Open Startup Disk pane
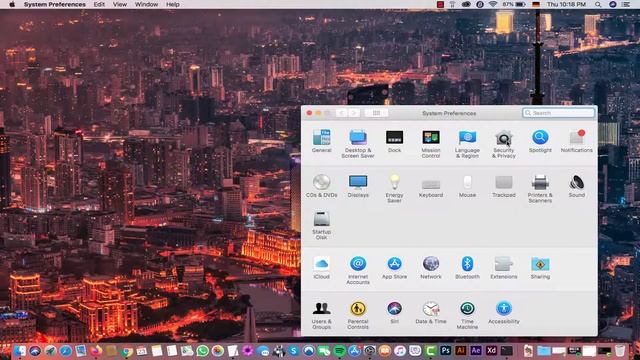The image size is (640, 360). 322,225
